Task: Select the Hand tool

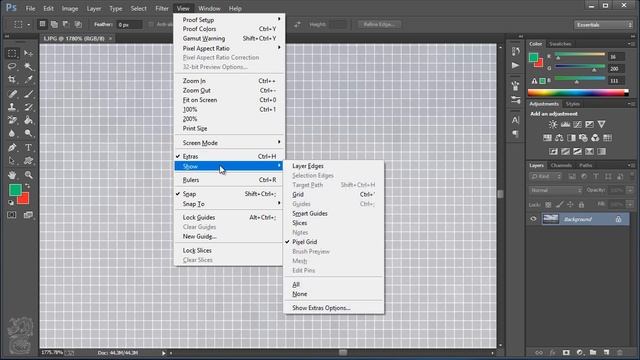Action: [x=12, y=175]
